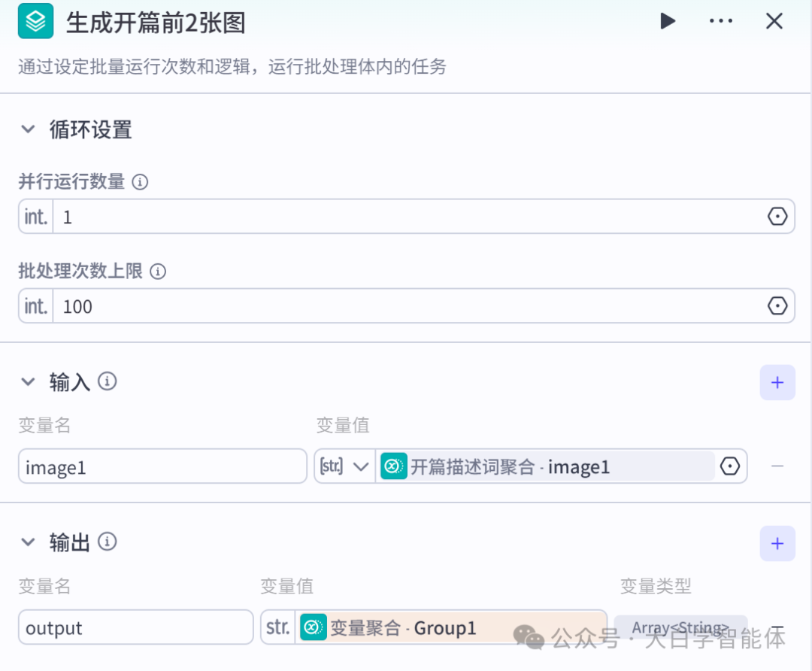
Task: Click the image1 variable name field
Action: click(x=162, y=466)
